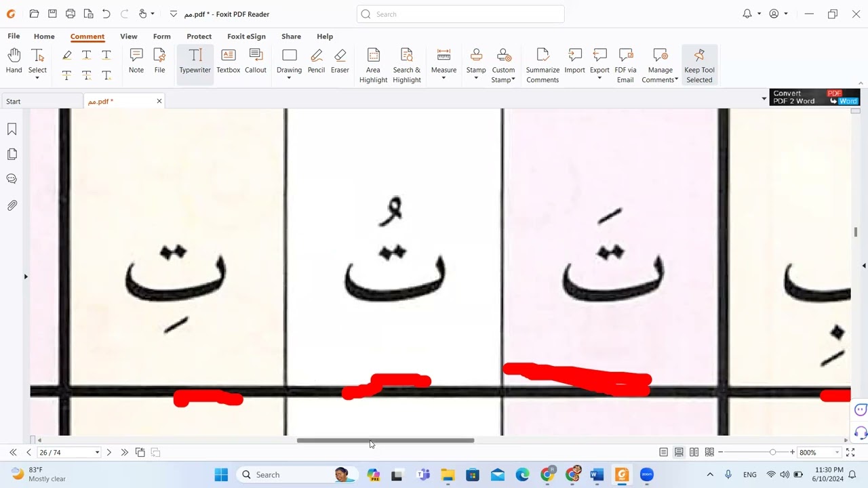Switch to continuous facing view

709,452
